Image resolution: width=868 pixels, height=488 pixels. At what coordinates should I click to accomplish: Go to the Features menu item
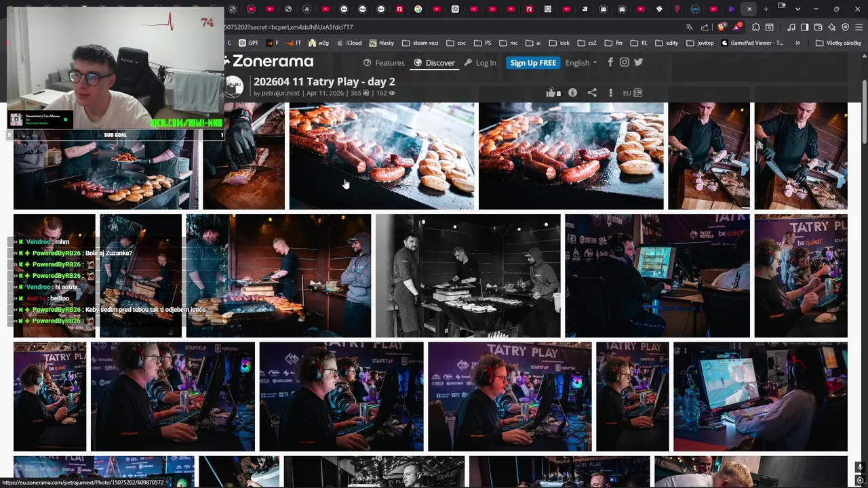coord(384,62)
